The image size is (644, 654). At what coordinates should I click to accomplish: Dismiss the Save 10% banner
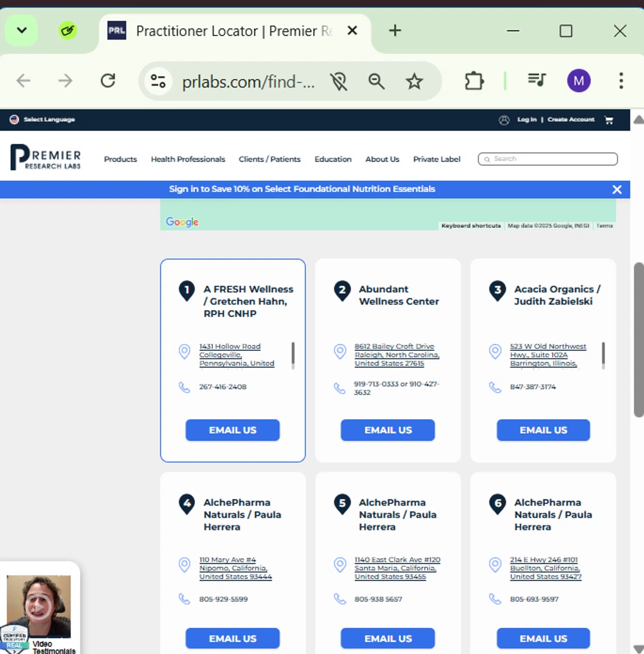pyautogui.click(x=617, y=190)
